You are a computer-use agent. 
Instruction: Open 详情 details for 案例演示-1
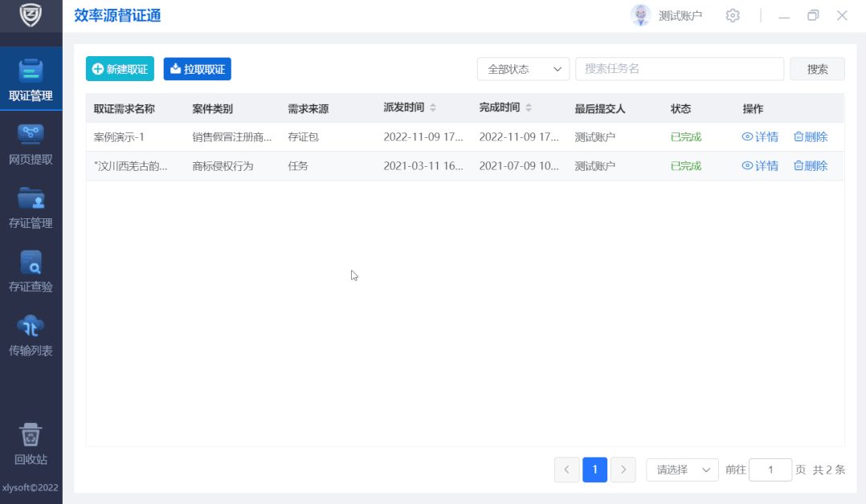759,136
